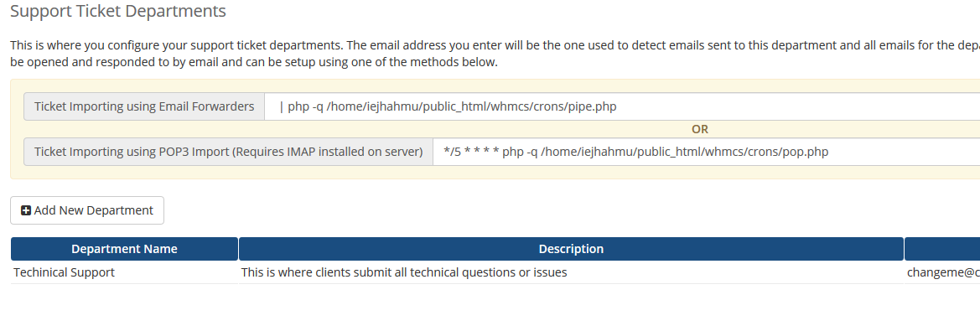The width and height of the screenshot is (980, 326).
Task: Focus the Email Forwarders pipe.php command field
Action: tap(623, 106)
